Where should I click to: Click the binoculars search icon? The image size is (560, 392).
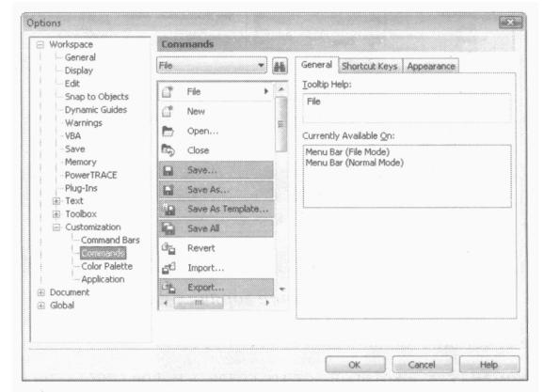tap(280, 67)
